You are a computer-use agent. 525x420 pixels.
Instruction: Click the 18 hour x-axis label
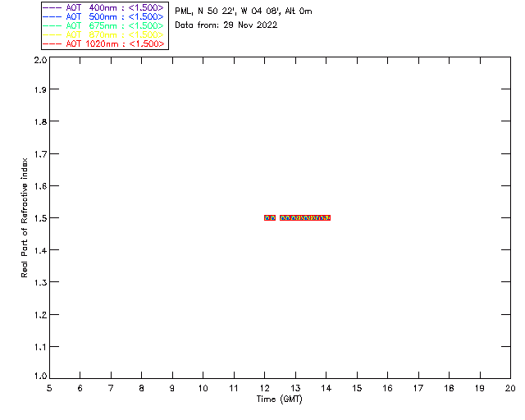(x=449, y=388)
